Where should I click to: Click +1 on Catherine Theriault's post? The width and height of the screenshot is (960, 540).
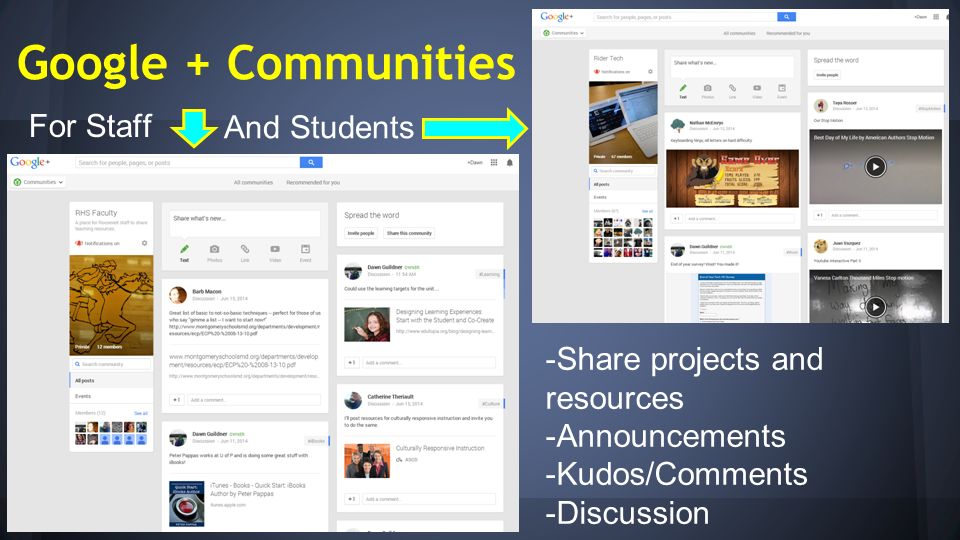click(351, 499)
